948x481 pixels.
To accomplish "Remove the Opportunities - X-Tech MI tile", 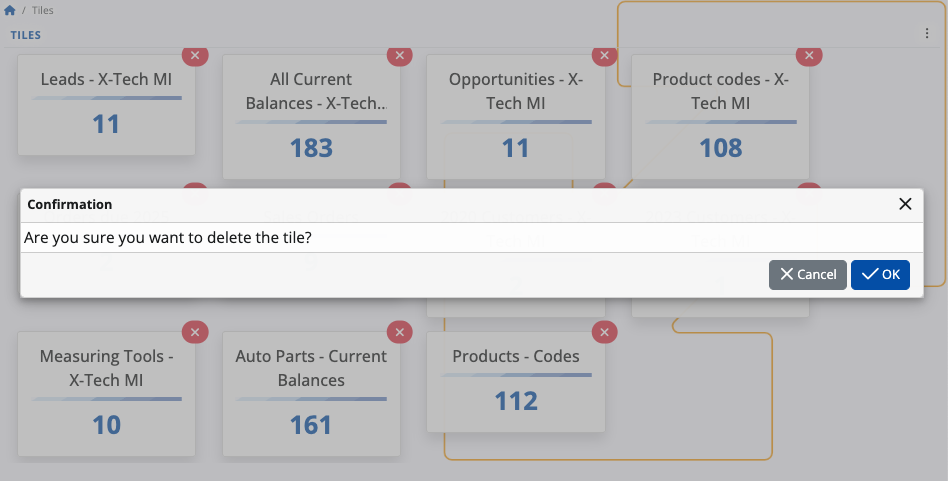I will point(604,56).
